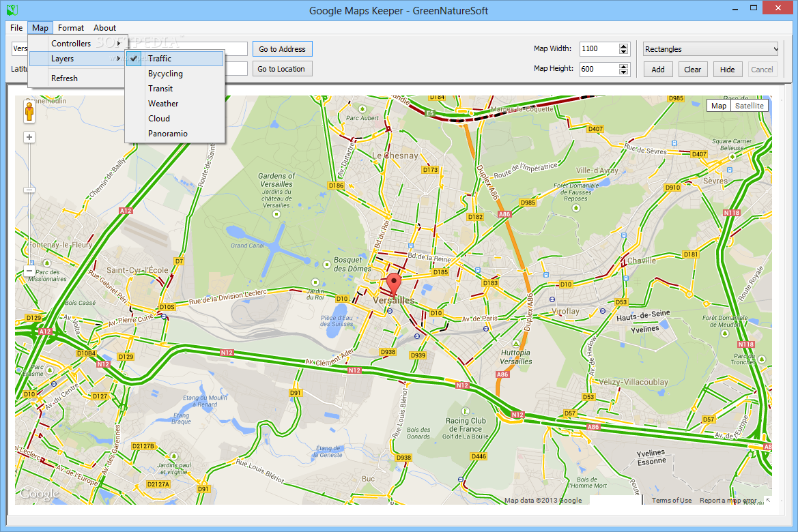Enable the Bycycling layer
This screenshot has width=798, height=532.
[x=175, y=74]
